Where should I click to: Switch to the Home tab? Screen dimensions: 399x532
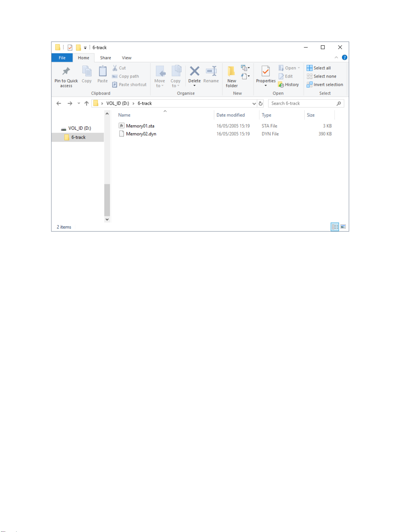84,58
